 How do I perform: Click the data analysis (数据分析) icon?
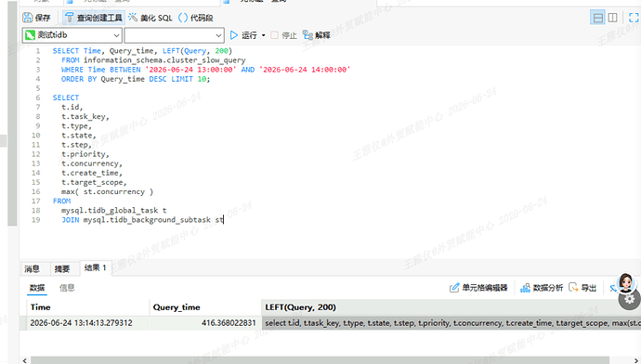[x=542, y=288]
